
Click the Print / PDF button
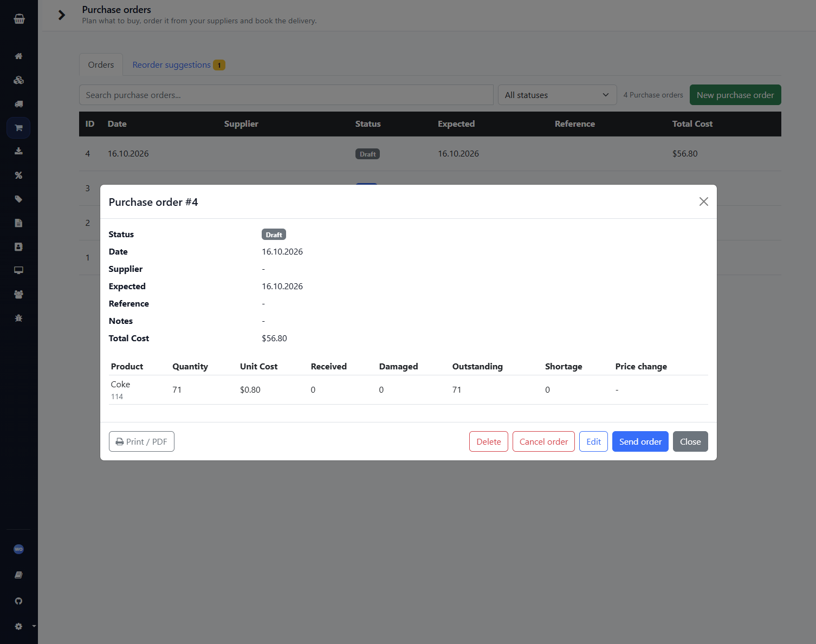[x=141, y=441]
